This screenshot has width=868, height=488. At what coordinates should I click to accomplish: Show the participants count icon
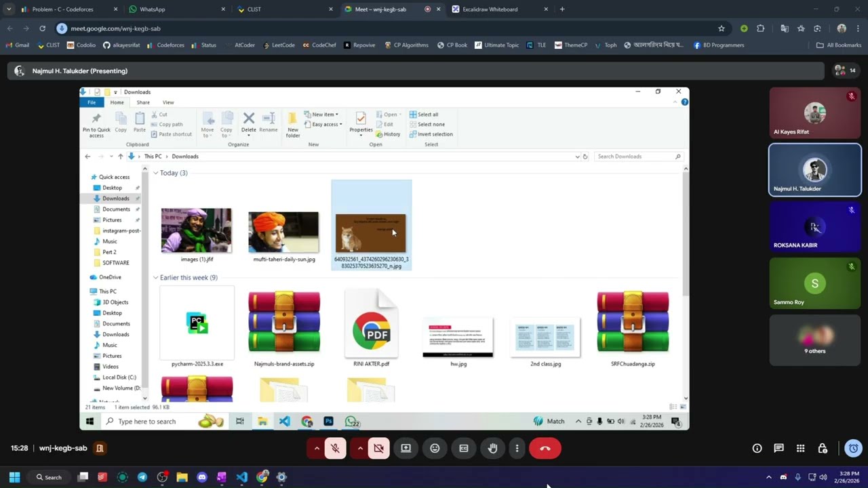pyautogui.click(x=845, y=70)
